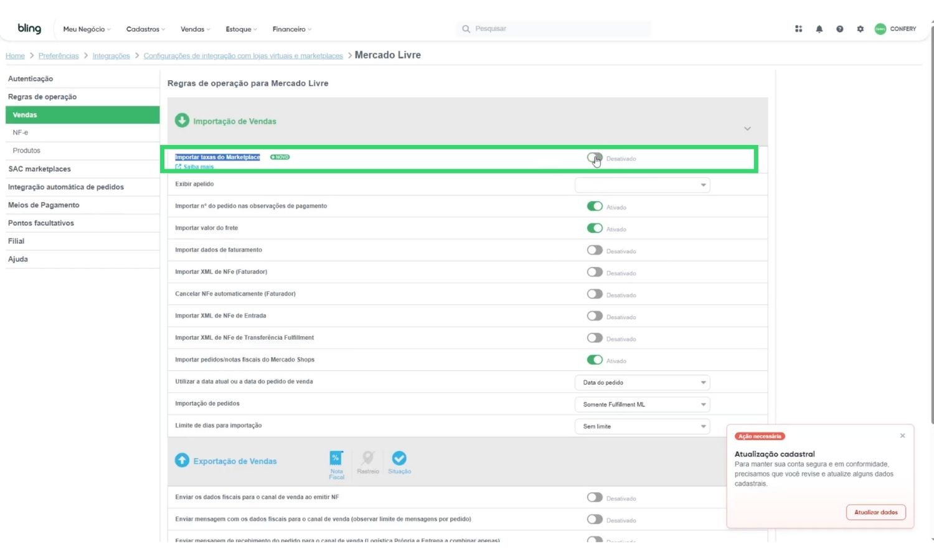The width and height of the screenshot is (934, 560).
Task: Enable Importar dados de faturamento switch
Action: 595,250
